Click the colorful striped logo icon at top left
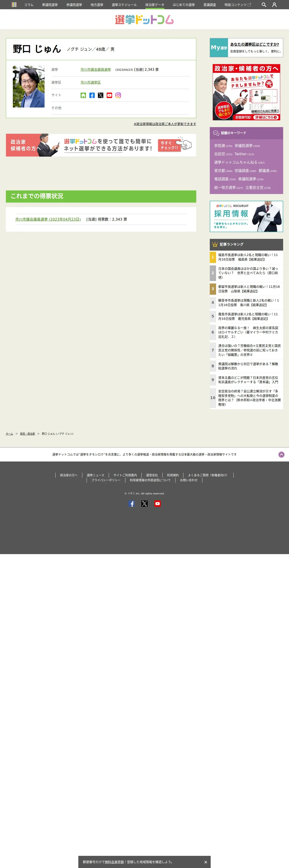289x868 pixels. 14,5
